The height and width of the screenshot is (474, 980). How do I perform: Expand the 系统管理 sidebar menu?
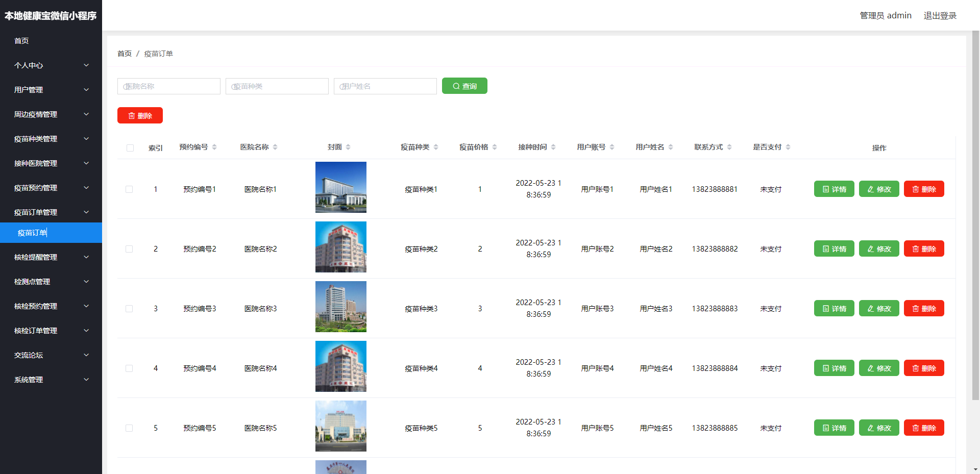51,380
